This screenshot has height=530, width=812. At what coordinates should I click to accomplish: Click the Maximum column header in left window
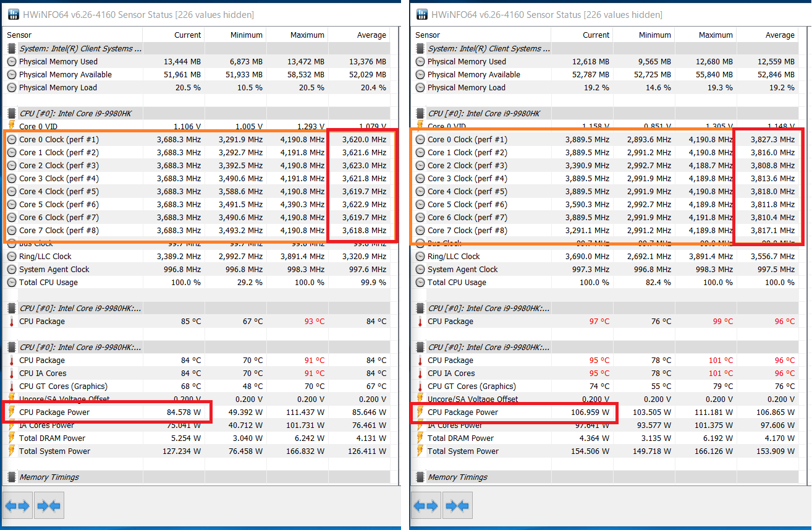coord(297,35)
